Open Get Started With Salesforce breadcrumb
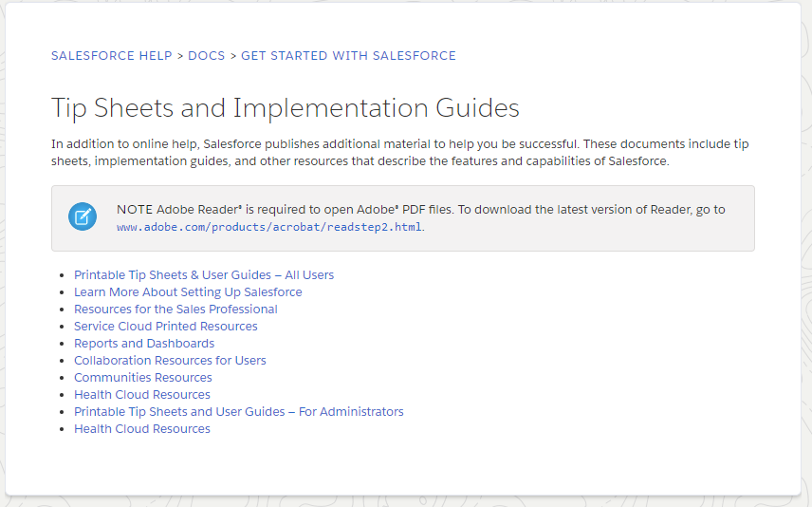 [348, 55]
